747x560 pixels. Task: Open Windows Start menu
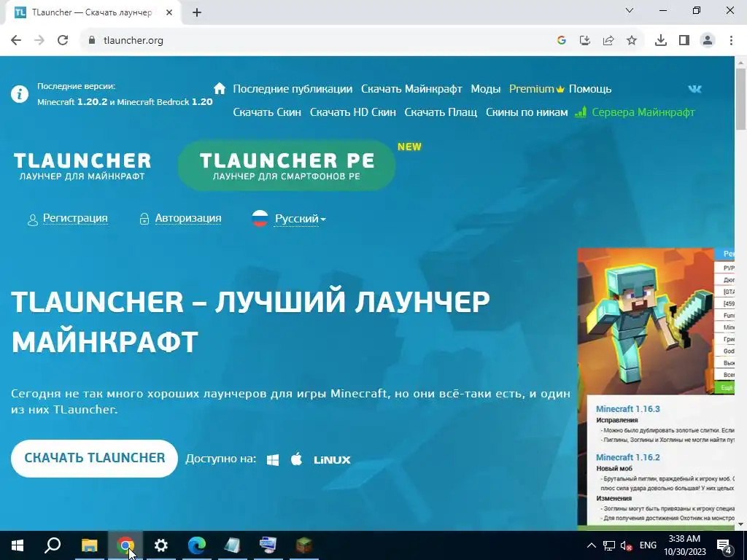(18, 545)
